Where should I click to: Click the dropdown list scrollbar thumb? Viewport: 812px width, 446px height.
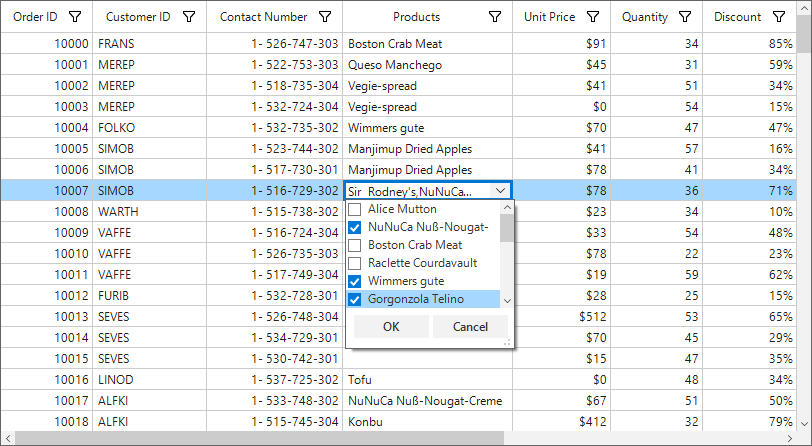pyautogui.click(x=507, y=228)
